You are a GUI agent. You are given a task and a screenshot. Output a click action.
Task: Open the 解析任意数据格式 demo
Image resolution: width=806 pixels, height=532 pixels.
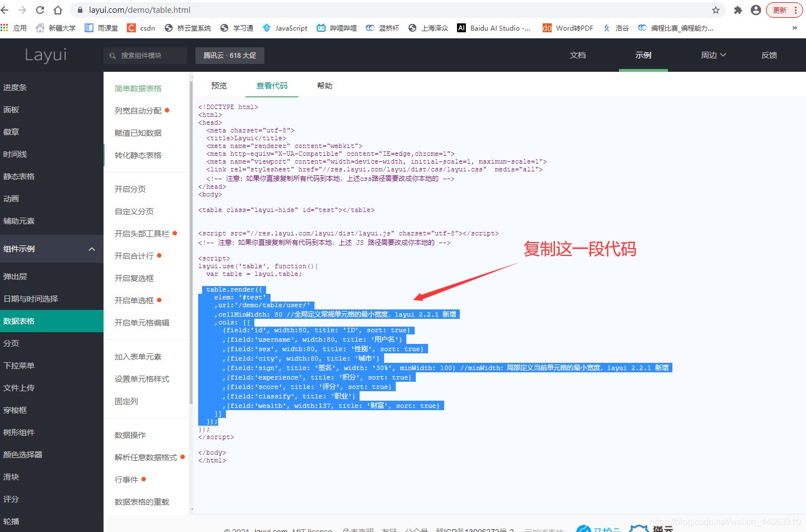coord(146,457)
